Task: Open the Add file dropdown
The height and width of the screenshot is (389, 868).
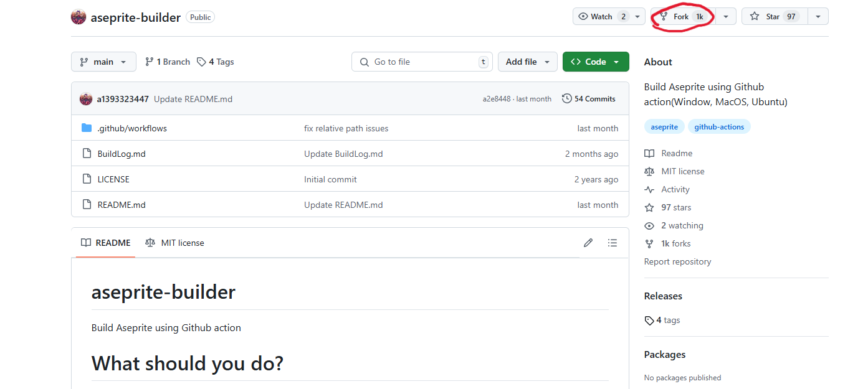Action: (528, 62)
